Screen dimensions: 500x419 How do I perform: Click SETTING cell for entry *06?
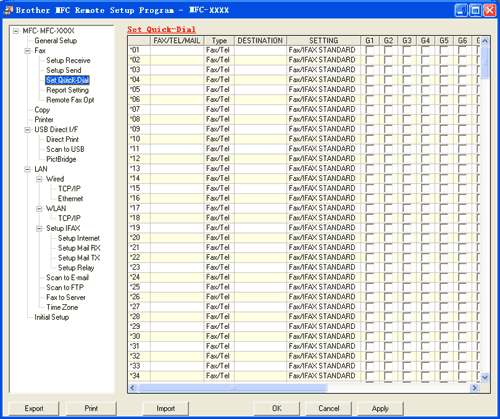tap(323, 99)
